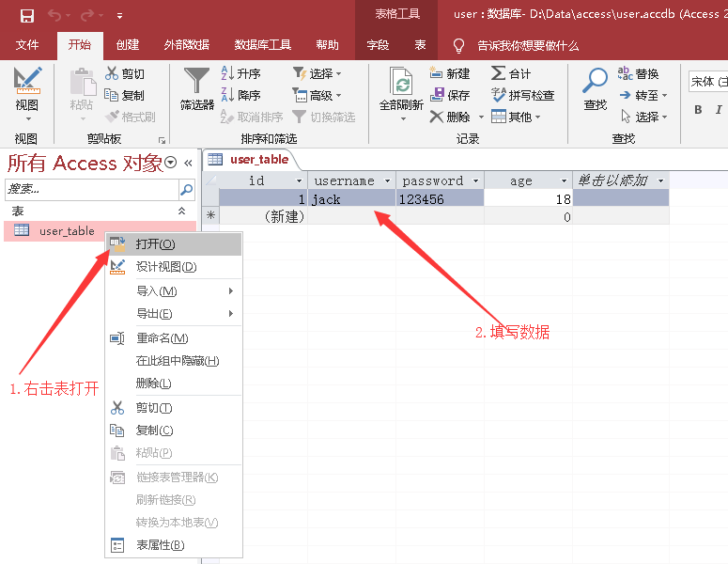Open the 字段 table tools tab
This screenshot has width=728, height=564.
pyautogui.click(x=378, y=45)
